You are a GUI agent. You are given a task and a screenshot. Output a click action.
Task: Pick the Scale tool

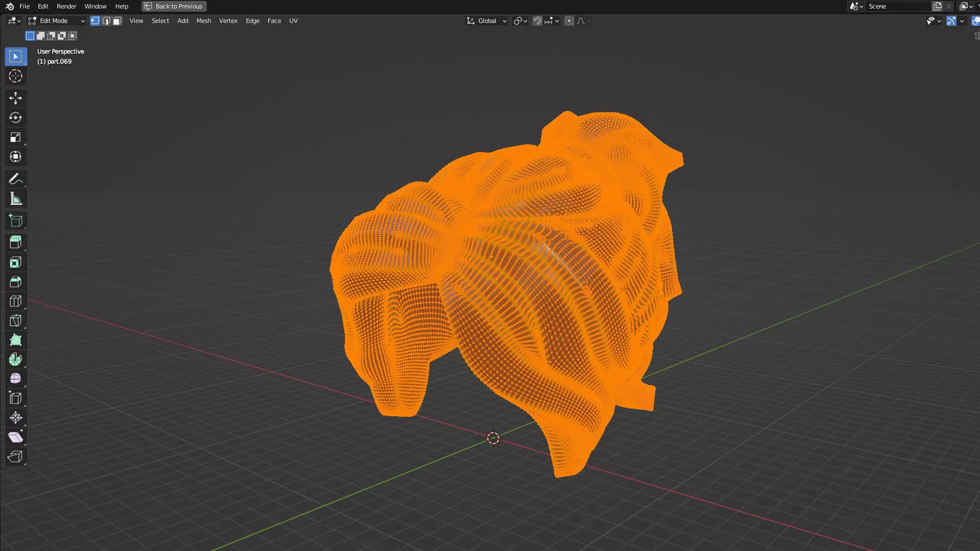tap(15, 137)
